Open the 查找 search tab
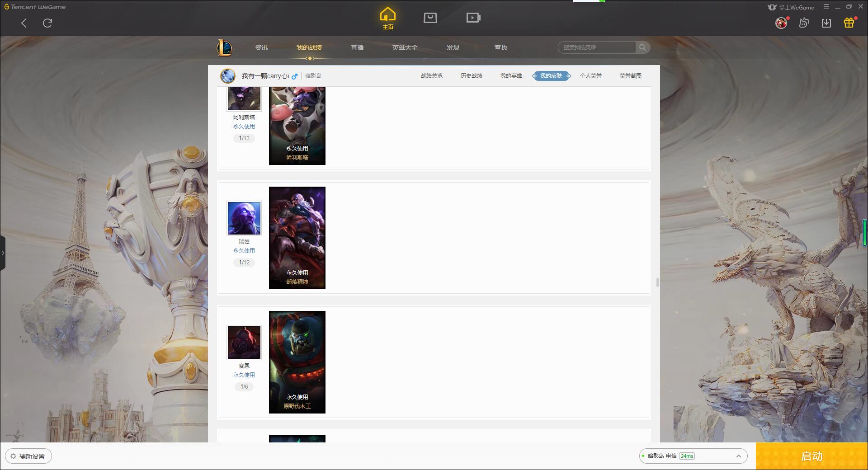This screenshot has width=868, height=470. (501, 47)
